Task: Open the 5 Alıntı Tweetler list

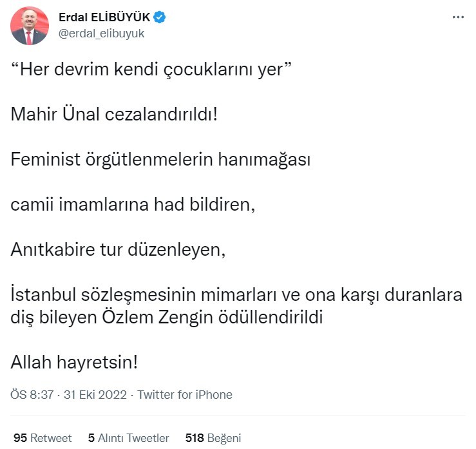Action: tap(128, 438)
